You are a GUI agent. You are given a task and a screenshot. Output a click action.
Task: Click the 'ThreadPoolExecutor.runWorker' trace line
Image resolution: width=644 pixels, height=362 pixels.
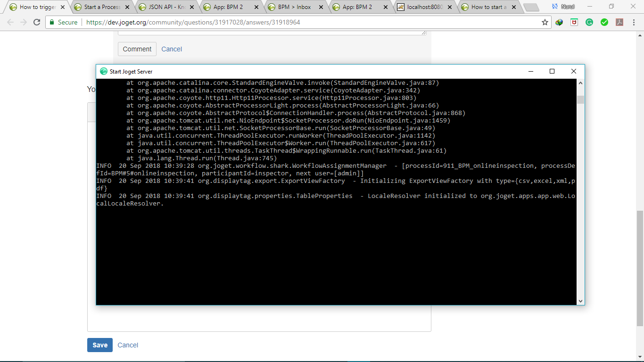pos(281,136)
